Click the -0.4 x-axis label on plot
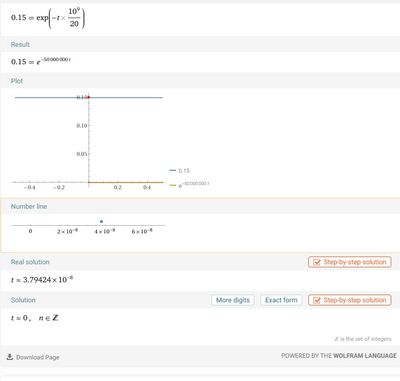Viewport: 400px width, 381px height. 29,187
